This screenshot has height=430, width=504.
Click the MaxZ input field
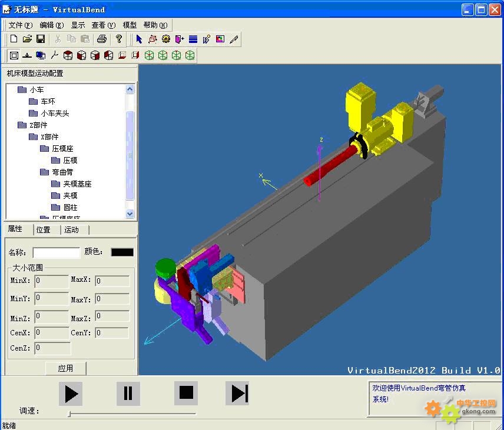112,316
